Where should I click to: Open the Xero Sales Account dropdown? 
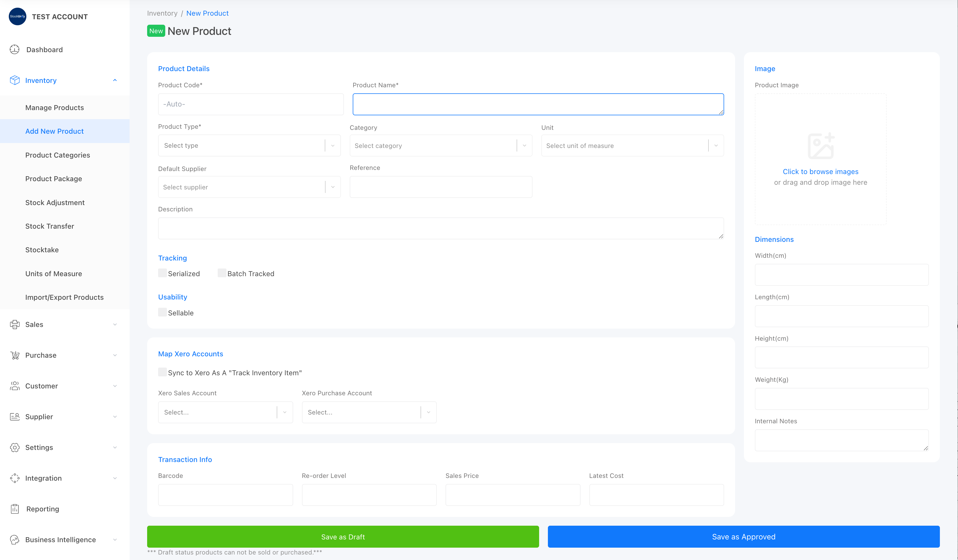coord(225,412)
